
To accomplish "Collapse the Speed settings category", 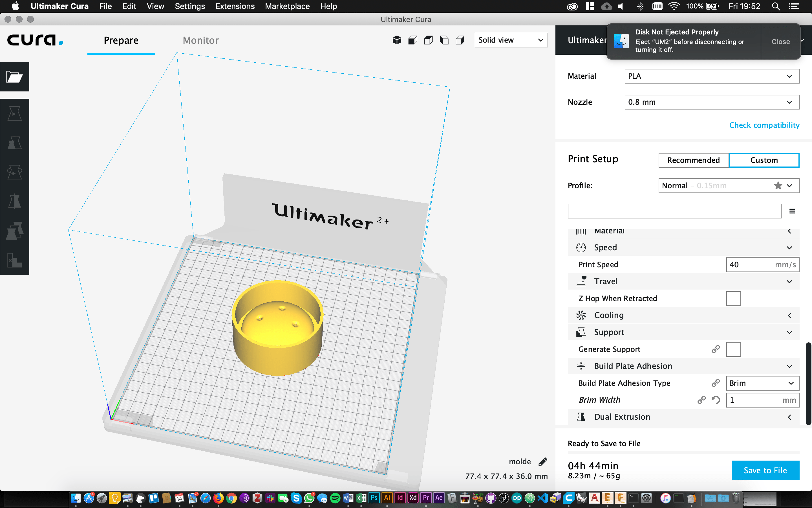I will click(x=683, y=248).
